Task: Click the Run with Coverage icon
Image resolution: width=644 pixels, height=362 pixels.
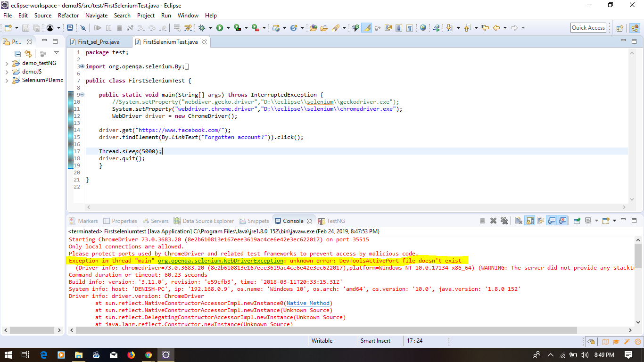Action: 237,28
